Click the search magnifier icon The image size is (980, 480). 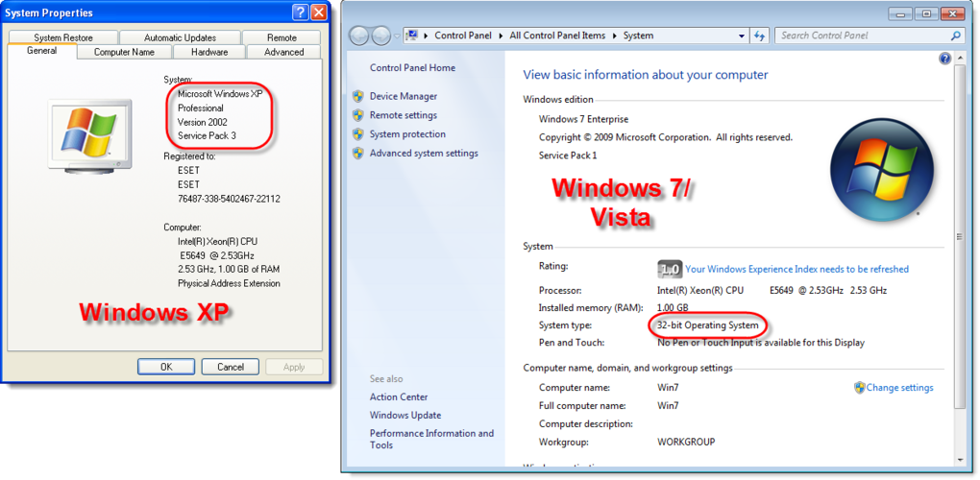pyautogui.click(x=956, y=36)
